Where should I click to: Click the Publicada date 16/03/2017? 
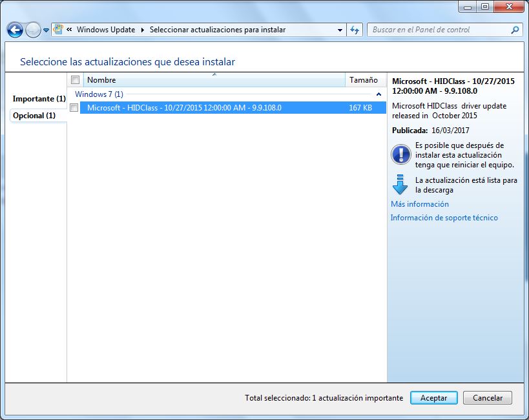click(x=450, y=131)
